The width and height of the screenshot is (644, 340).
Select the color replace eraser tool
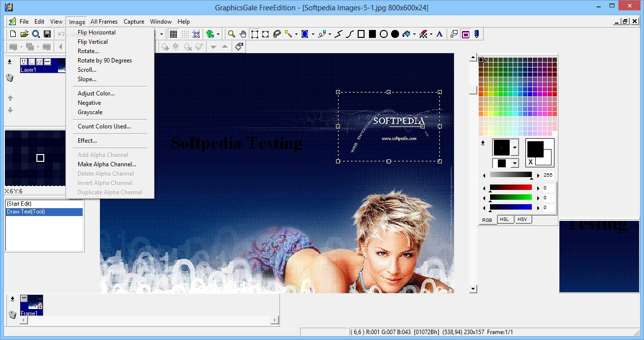tap(423, 34)
